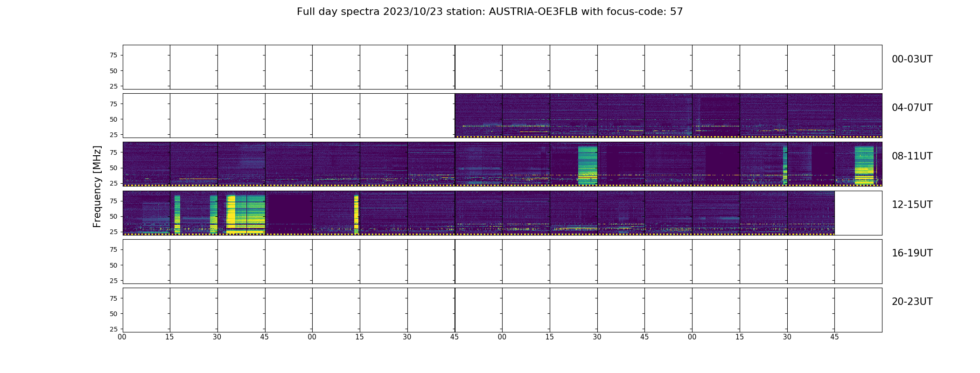Select the '12-15UT' row label
This screenshot has height=373, width=980.
(x=912, y=205)
